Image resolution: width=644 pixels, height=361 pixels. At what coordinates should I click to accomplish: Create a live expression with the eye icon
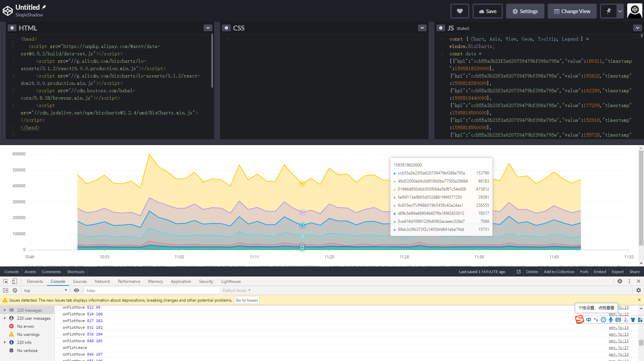pyautogui.click(x=77, y=290)
